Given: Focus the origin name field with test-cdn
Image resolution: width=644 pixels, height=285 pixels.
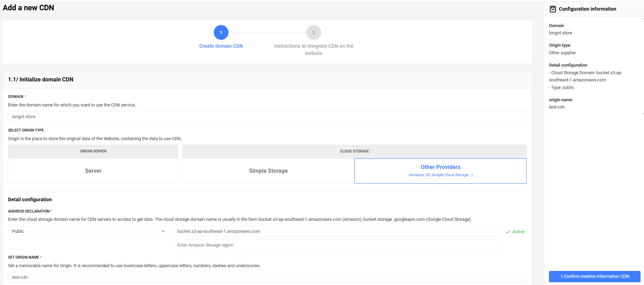Looking at the screenshot, I should [267, 277].
